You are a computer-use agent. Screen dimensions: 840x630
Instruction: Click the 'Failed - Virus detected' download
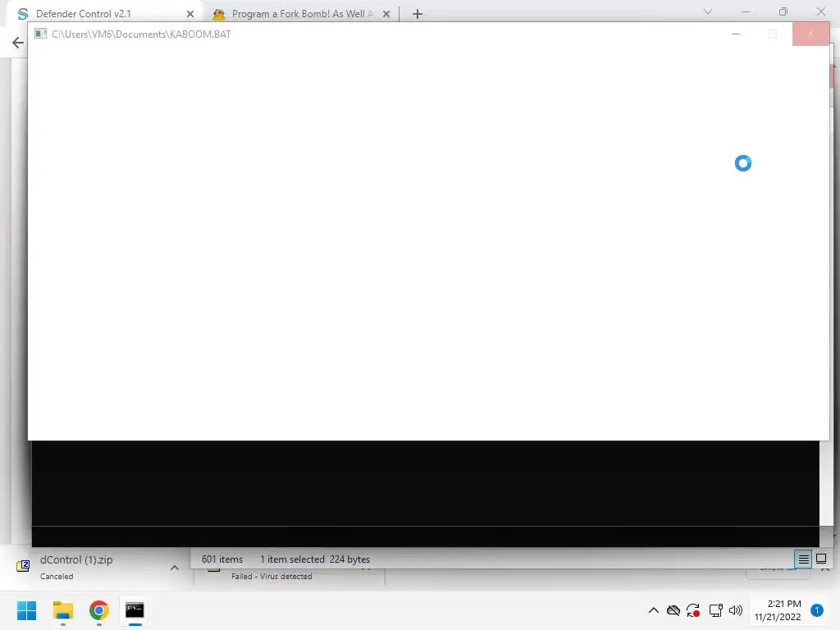(x=272, y=577)
